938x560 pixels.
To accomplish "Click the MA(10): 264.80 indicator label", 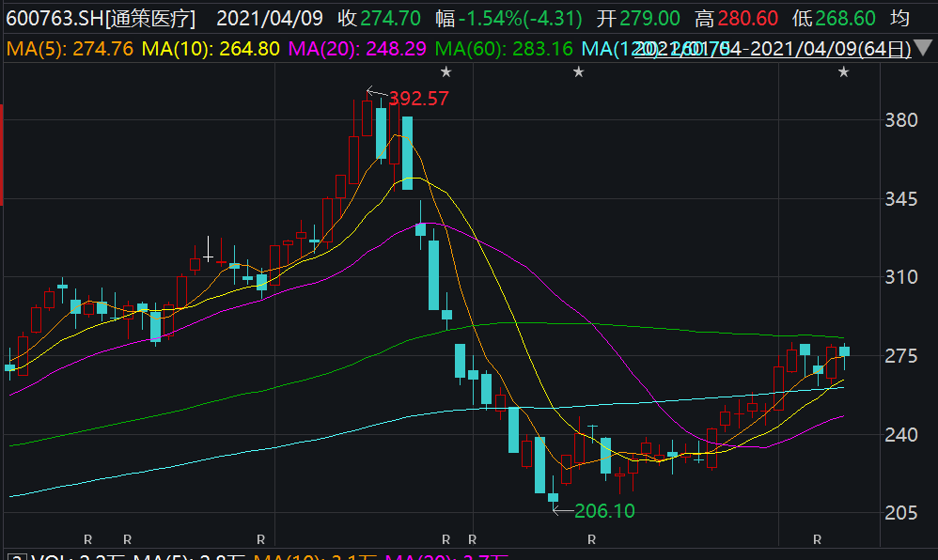I will click(x=211, y=49).
